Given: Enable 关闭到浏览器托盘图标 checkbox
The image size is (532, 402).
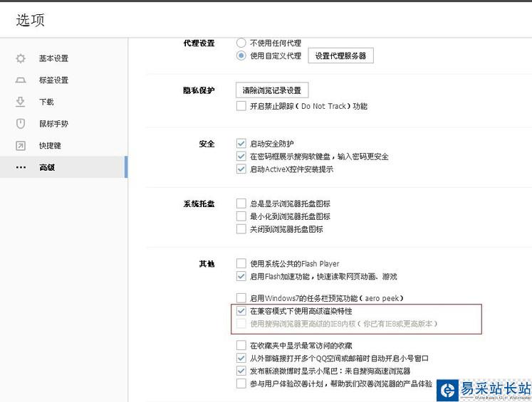Looking at the screenshot, I should click(x=241, y=229).
